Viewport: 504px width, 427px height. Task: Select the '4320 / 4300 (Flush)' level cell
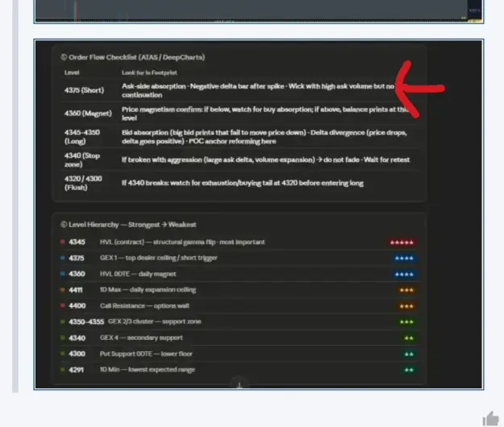pyautogui.click(x=83, y=183)
